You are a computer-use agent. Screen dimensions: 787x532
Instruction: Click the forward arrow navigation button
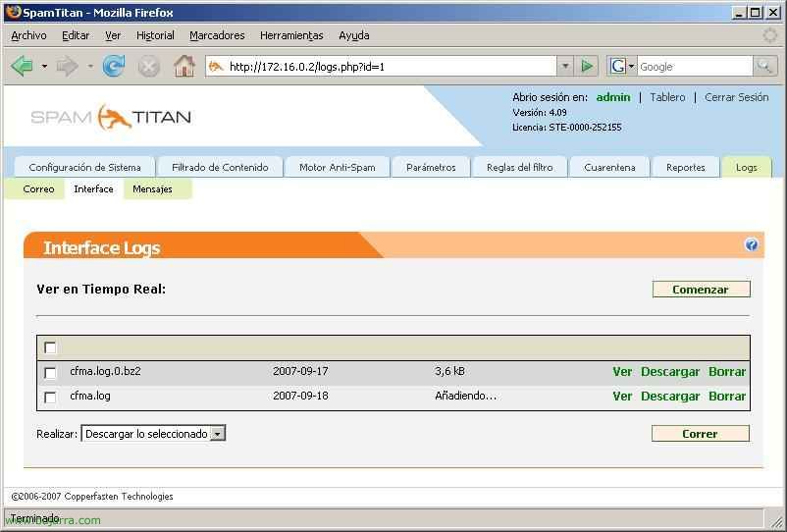click(67, 66)
